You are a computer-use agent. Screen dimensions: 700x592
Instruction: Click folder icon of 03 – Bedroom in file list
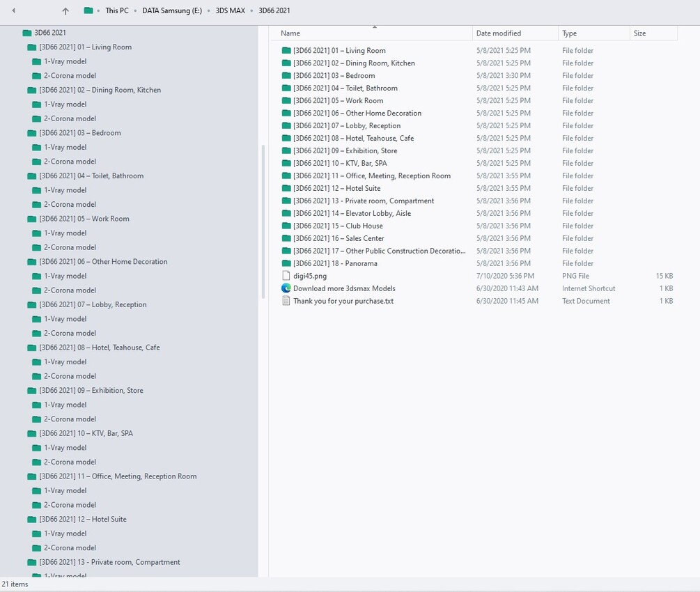[x=286, y=75]
